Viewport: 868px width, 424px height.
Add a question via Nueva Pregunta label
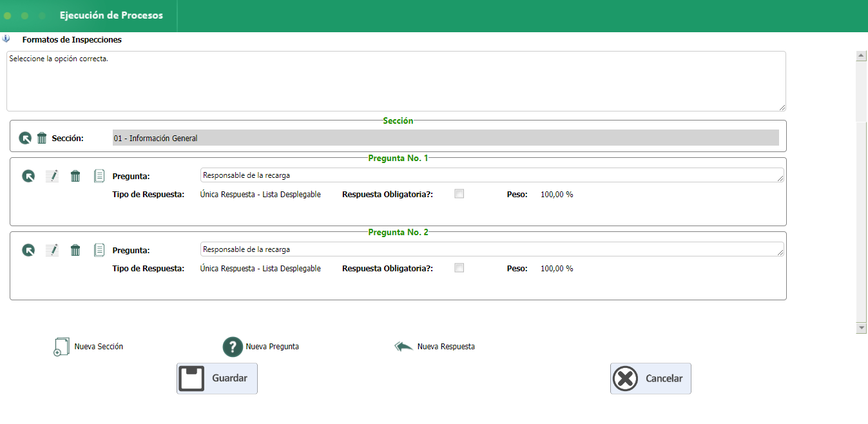click(x=272, y=347)
